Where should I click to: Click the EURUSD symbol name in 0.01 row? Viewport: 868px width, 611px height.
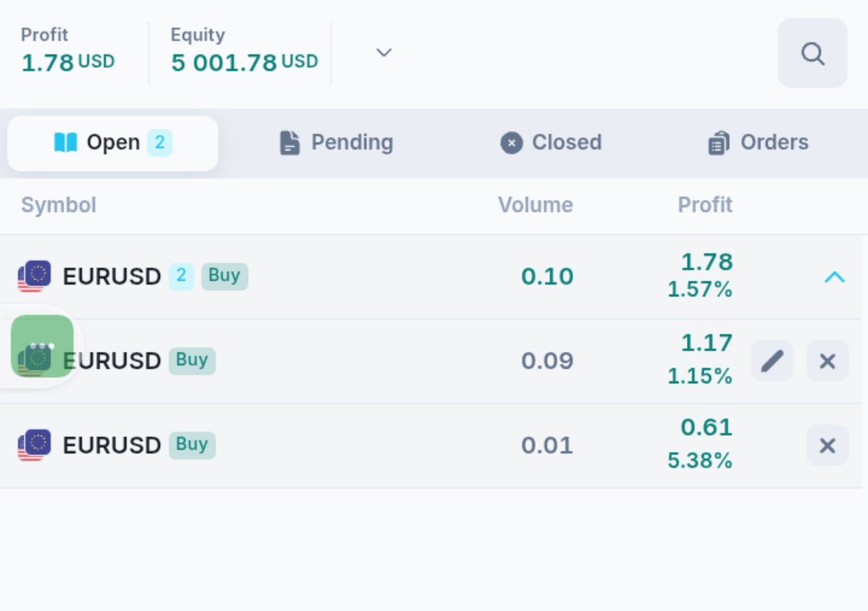coord(111,445)
